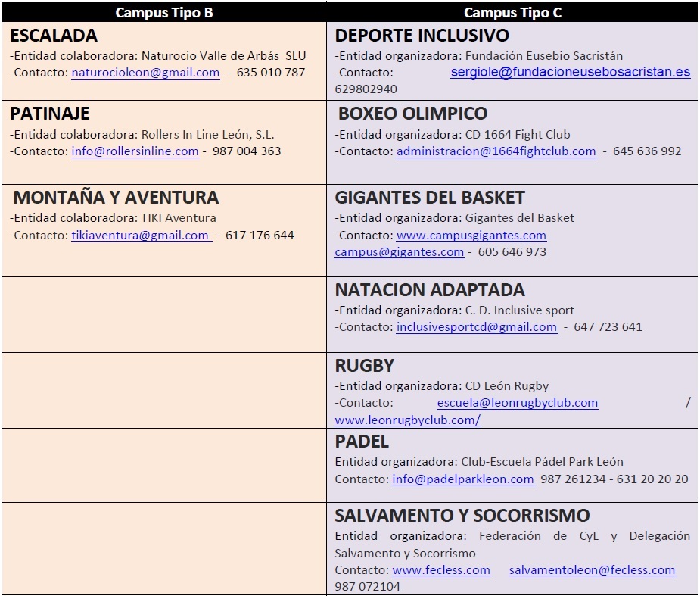This screenshot has width=700, height=596.
Task: Click the tikiaventura@gmail.com contact link
Action: coord(141,235)
